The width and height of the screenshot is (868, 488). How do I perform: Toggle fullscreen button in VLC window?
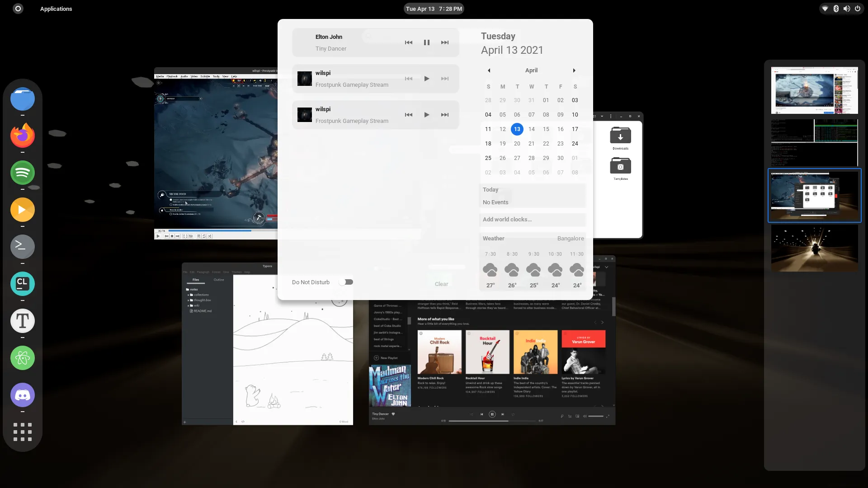[185, 236]
